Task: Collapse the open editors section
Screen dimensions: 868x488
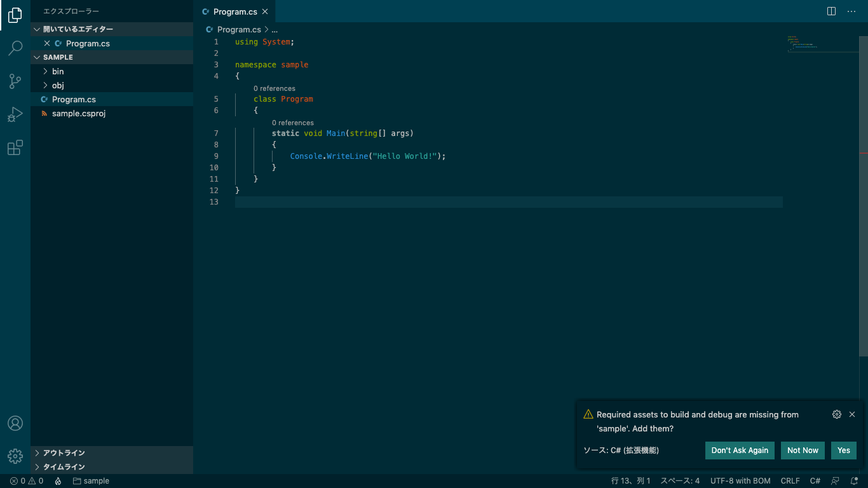Action: click(x=112, y=29)
